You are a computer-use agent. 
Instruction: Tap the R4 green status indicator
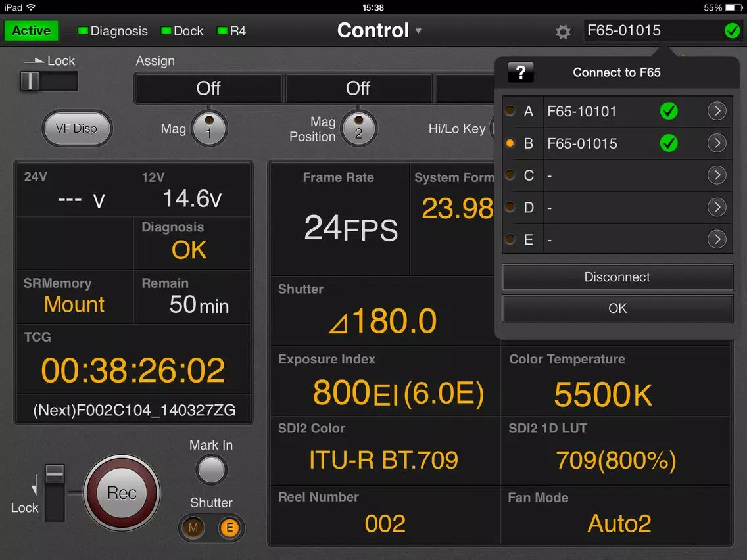(x=222, y=31)
